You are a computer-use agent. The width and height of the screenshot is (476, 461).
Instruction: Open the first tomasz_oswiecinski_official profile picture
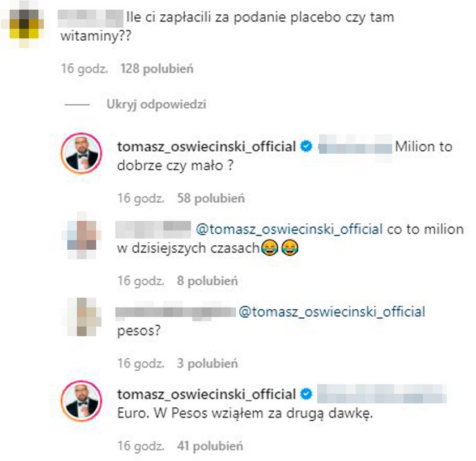point(82,153)
